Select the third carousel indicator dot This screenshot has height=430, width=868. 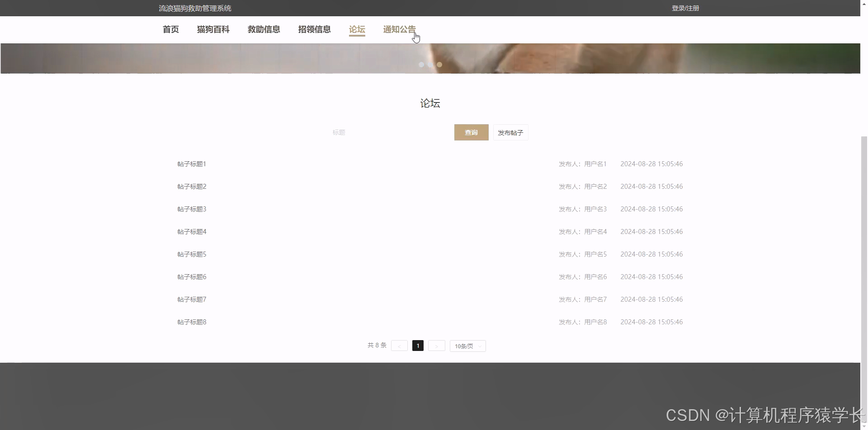coord(439,65)
